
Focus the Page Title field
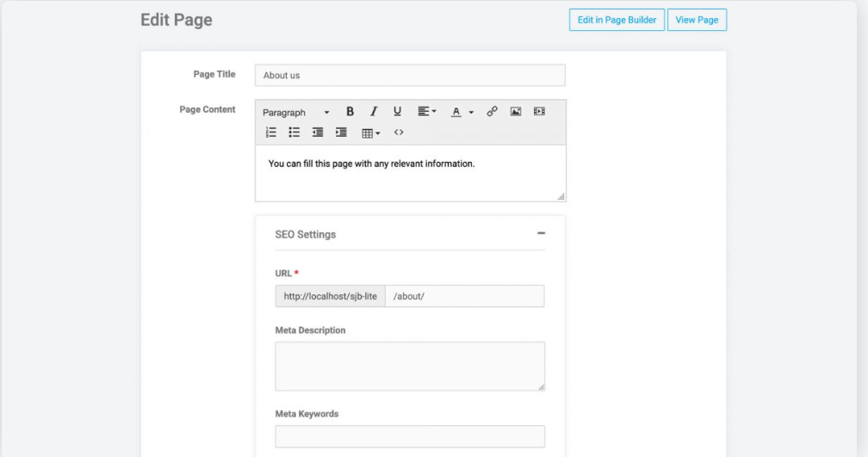410,75
